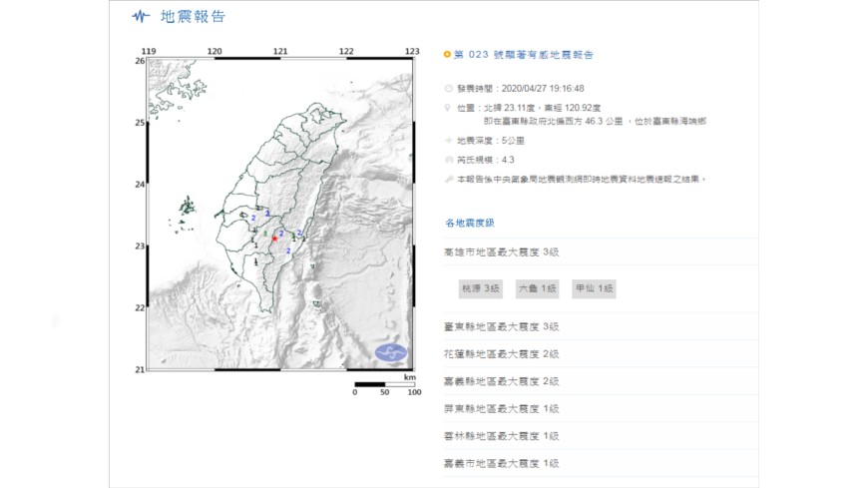Click the depth icon beside 地震深度

point(448,143)
